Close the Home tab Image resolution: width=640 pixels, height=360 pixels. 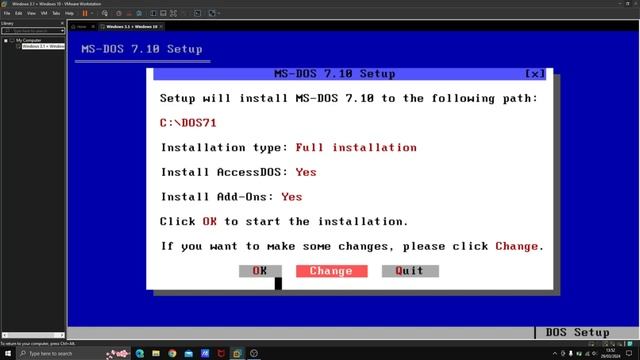point(93,27)
